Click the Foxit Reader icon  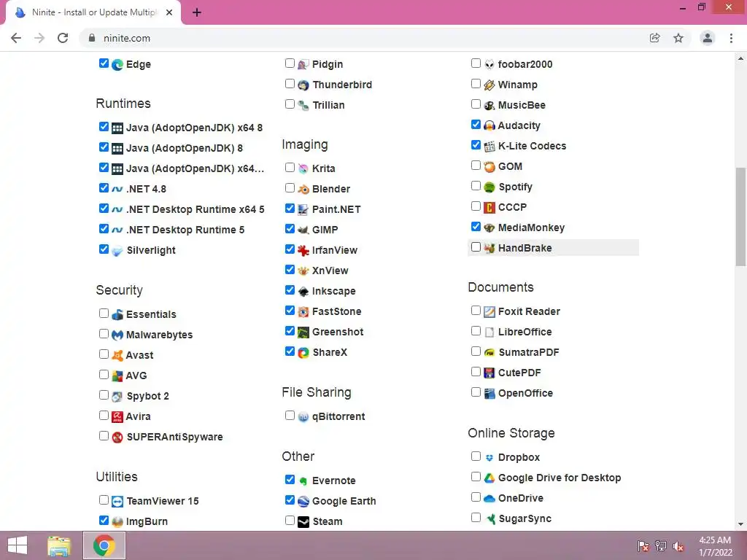489,311
